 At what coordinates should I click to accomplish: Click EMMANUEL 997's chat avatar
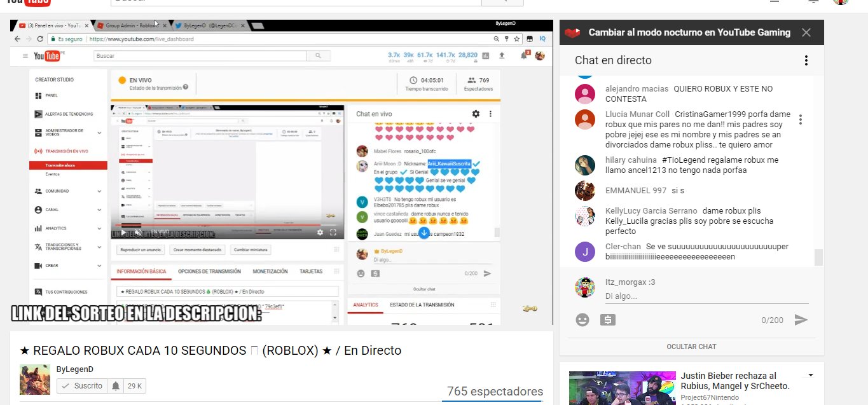click(585, 191)
